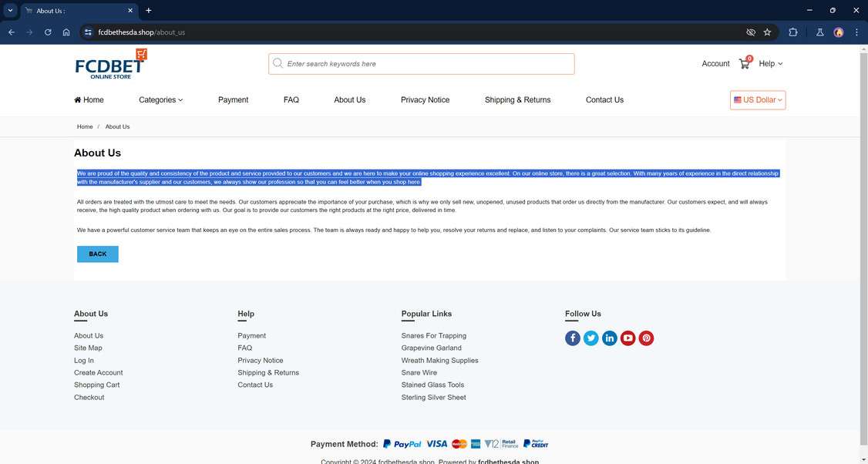This screenshot has width=868, height=464.
Task: Click the PayPal Credit logo
Action: coord(536,444)
